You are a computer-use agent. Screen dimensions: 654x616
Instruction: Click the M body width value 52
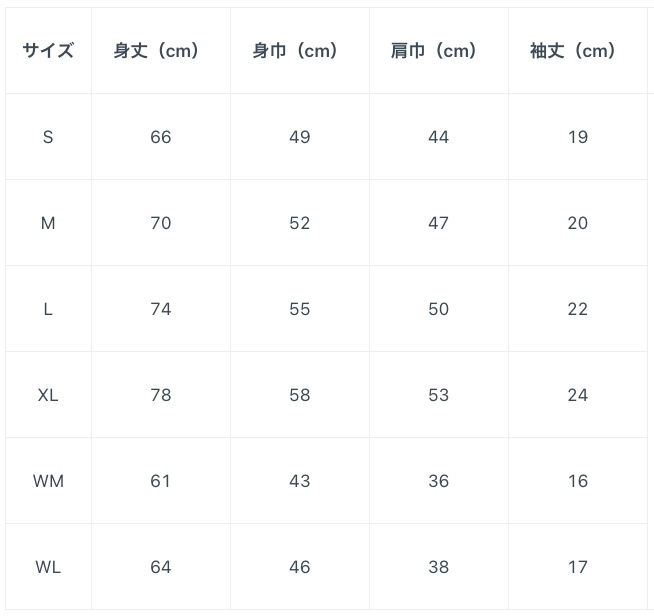(300, 223)
